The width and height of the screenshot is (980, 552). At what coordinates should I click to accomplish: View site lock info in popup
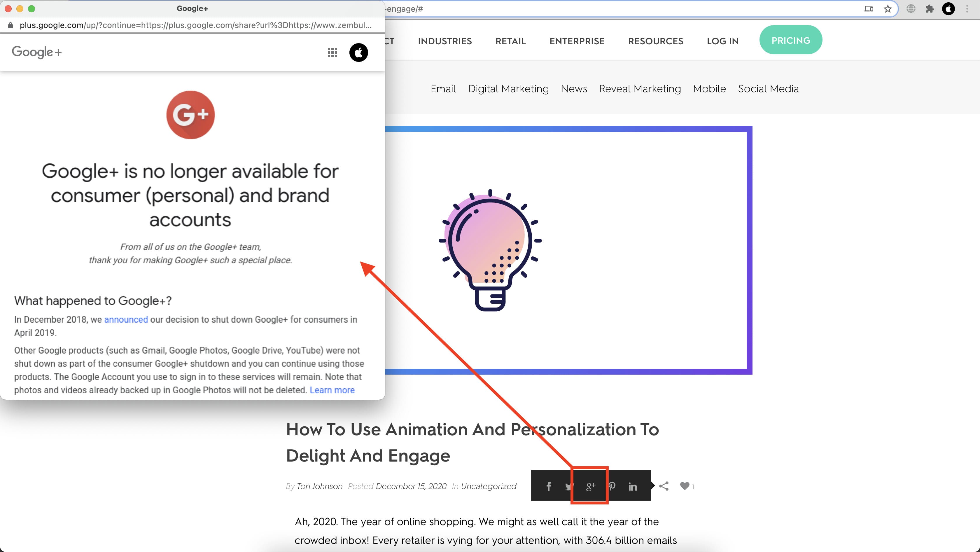click(10, 25)
